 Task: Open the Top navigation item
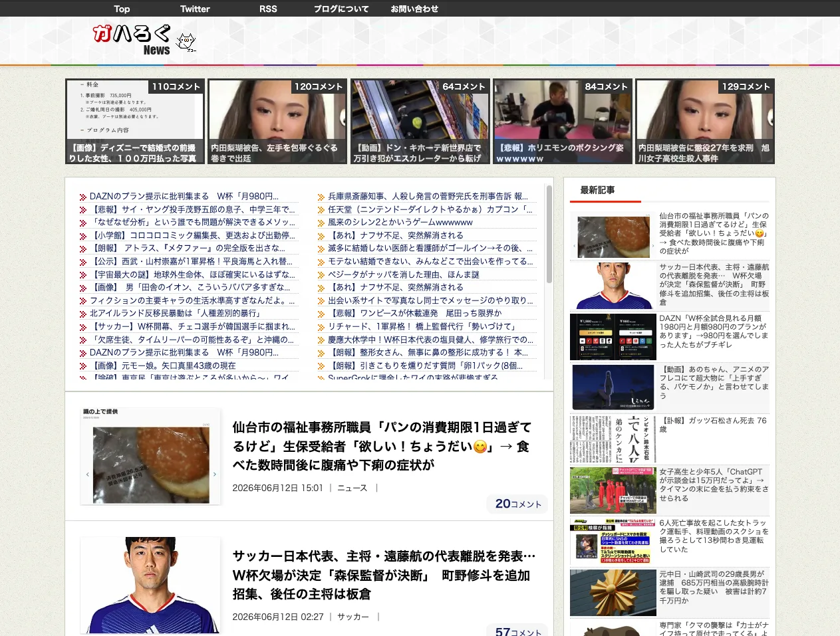(122, 9)
